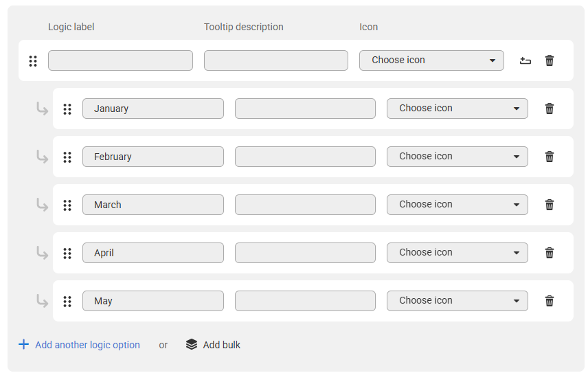The width and height of the screenshot is (588, 384).
Task: Delete the top parent logic row
Action: click(x=550, y=60)
